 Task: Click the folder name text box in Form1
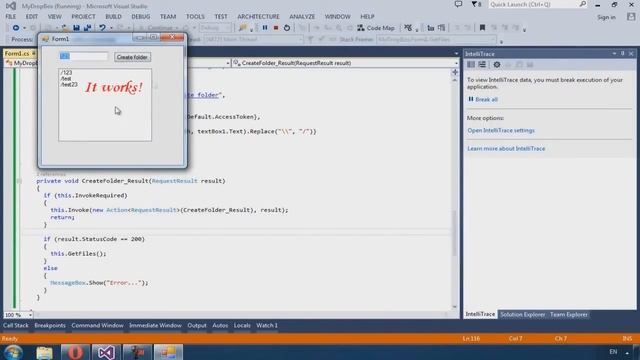click(84, 56)
